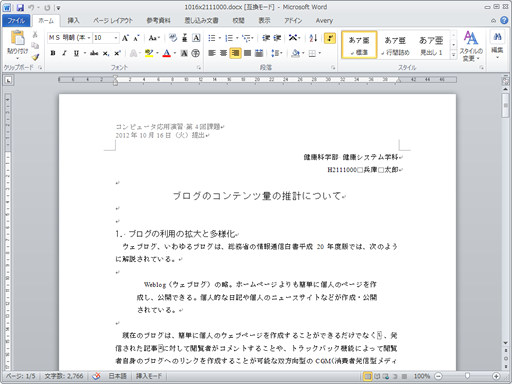Switch to 挿入 tab

(x=73, y=21)
